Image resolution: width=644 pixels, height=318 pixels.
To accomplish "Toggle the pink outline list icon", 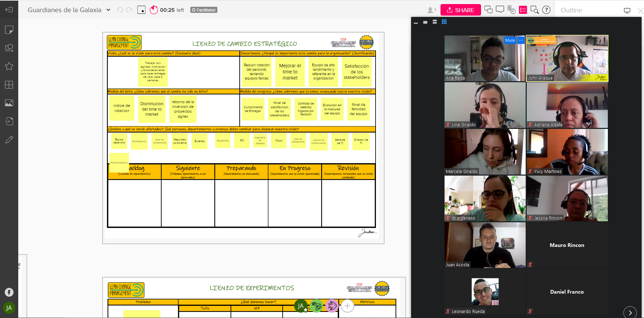I will [x=523, y=10].
